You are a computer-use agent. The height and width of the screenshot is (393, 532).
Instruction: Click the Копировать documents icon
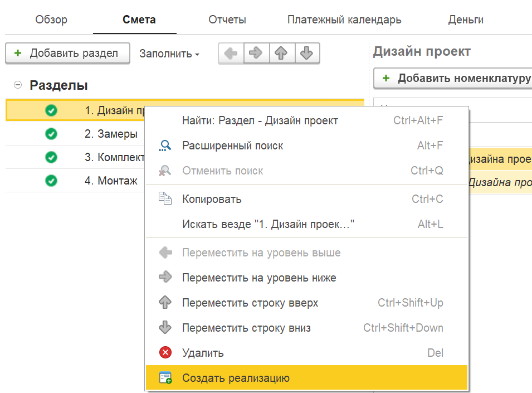165,198
